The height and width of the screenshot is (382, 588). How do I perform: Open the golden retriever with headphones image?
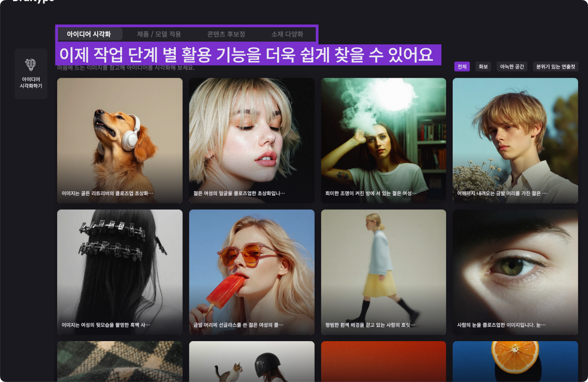(120, 140)
